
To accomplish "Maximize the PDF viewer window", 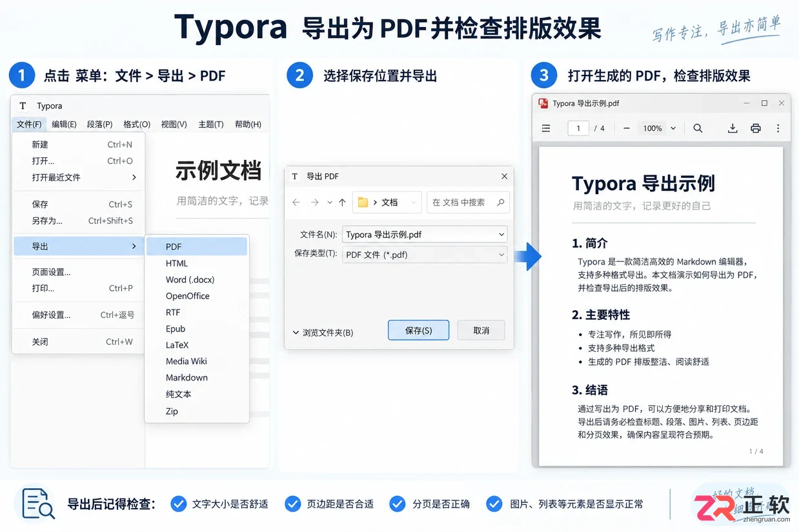I will coord(764,103).
